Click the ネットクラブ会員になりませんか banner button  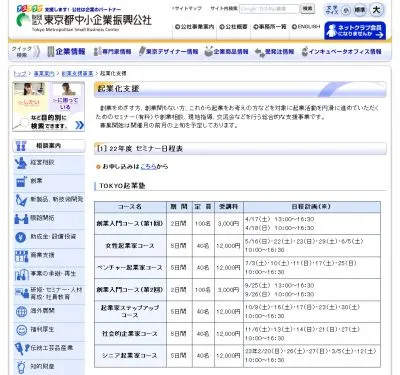(355, 31)
